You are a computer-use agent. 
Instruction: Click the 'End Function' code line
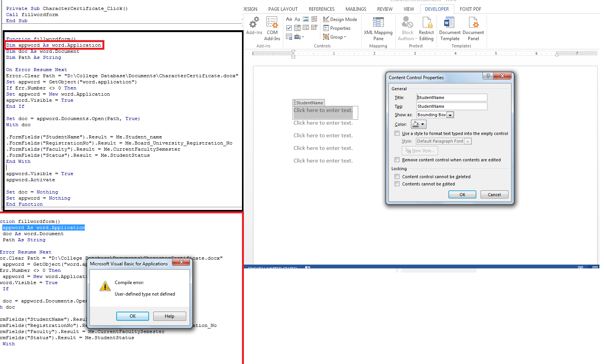[24, 204]
